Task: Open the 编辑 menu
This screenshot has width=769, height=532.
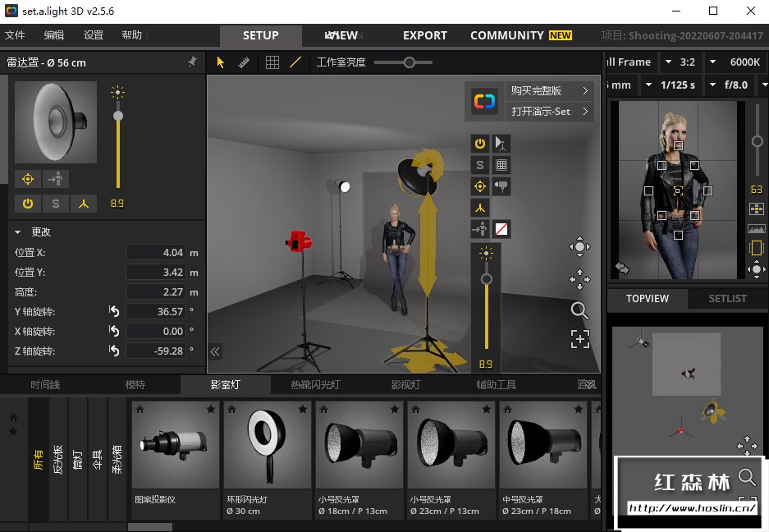Action: point(54,34)
